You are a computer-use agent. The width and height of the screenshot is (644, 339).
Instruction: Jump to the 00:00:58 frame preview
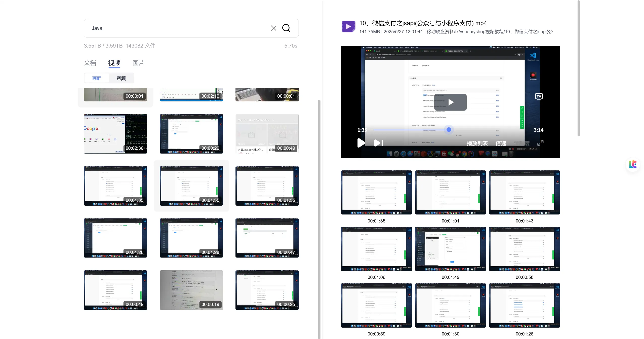click(x=525, y=249)
